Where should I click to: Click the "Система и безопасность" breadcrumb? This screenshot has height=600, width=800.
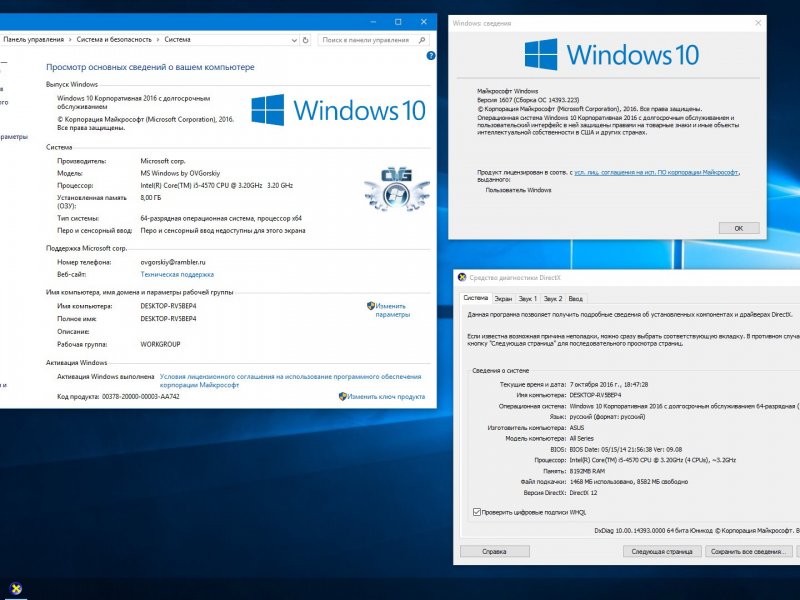click(x=114, y=39)
